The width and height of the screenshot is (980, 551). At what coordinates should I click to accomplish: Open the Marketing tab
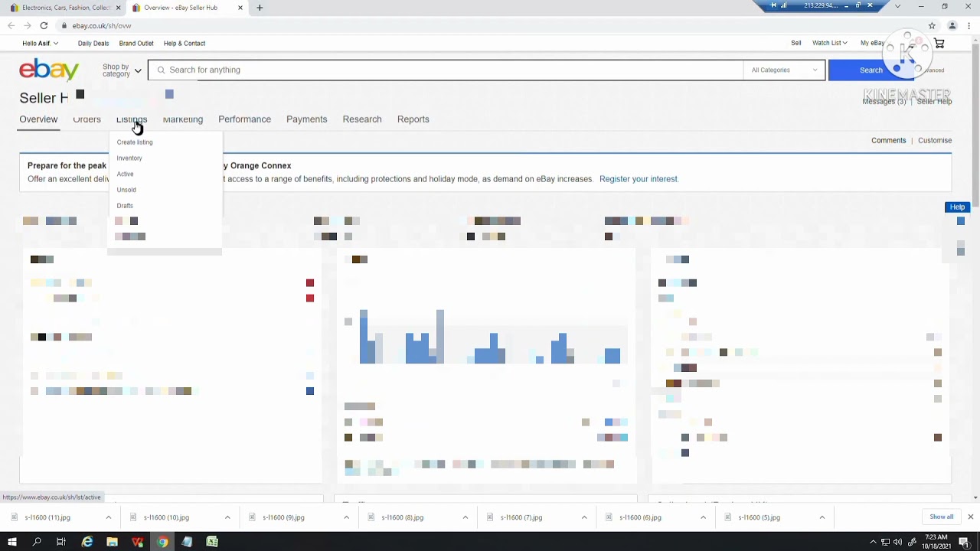tap(182, 119)
